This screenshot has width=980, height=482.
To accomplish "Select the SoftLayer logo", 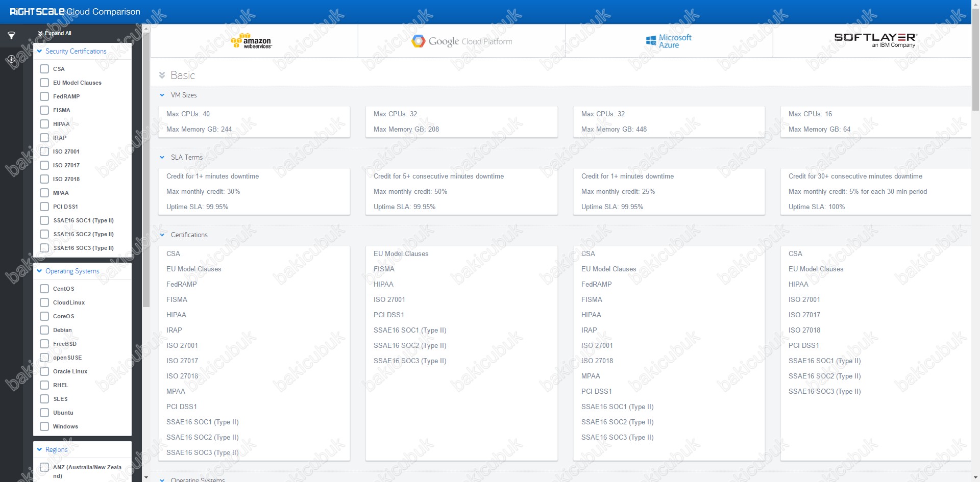I will (875, 40).
